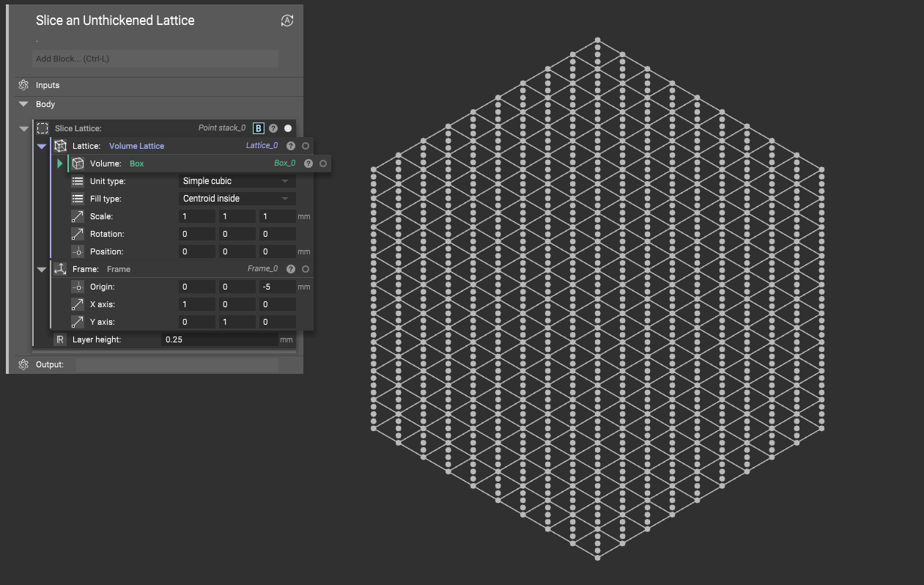Click the refresh icon beside notebook title
This screenshot has width=924, height=585.
click(287, 21)
